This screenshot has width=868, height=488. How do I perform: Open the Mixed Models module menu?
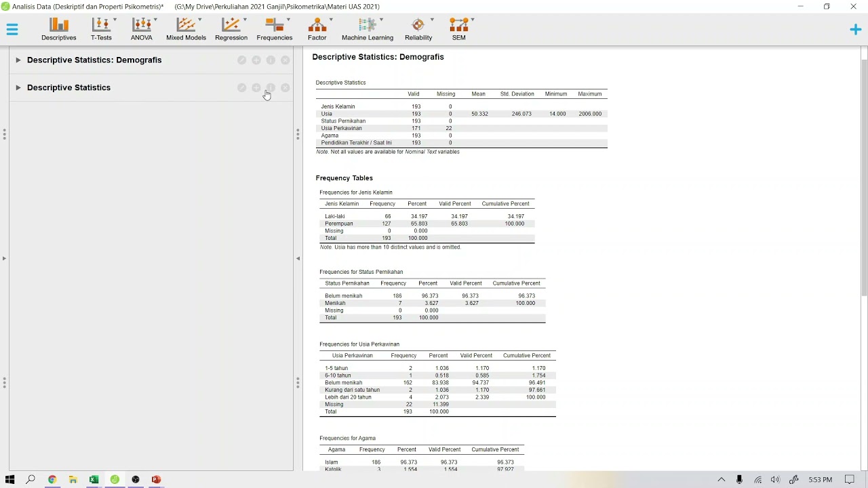click(x=186, y=29)
